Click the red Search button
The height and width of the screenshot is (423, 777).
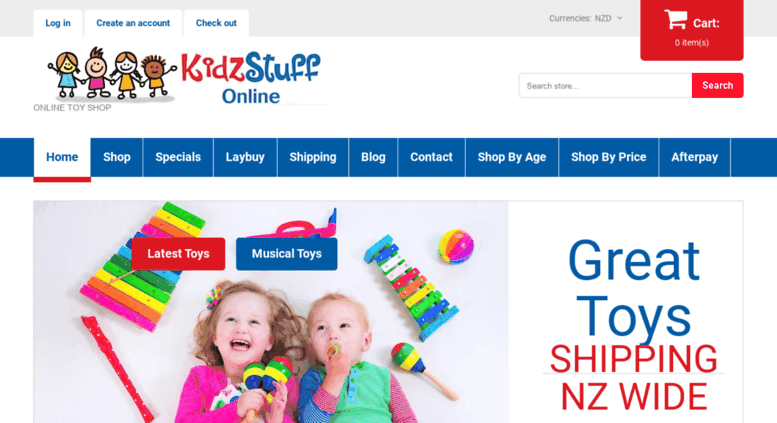[718, 86]
